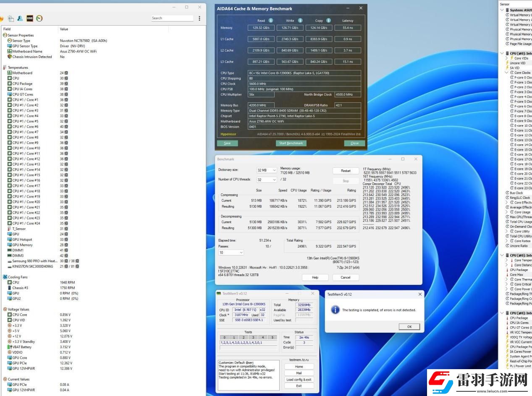This screenshot has width=532, height=396.
Task: Click Ring/LLC Clock row in Sensor panel
Action: pos(519,198)
